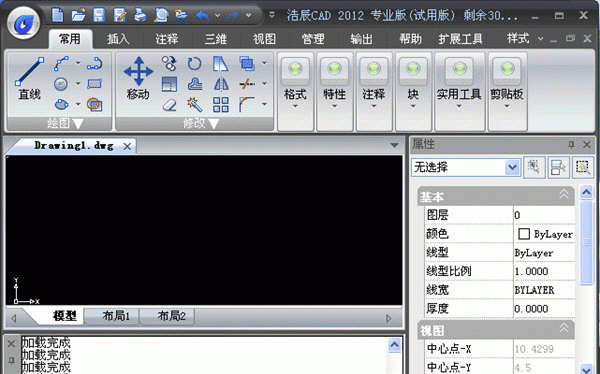Switch to the 插入 ribbon tab
600x374 pixels.
118,39
